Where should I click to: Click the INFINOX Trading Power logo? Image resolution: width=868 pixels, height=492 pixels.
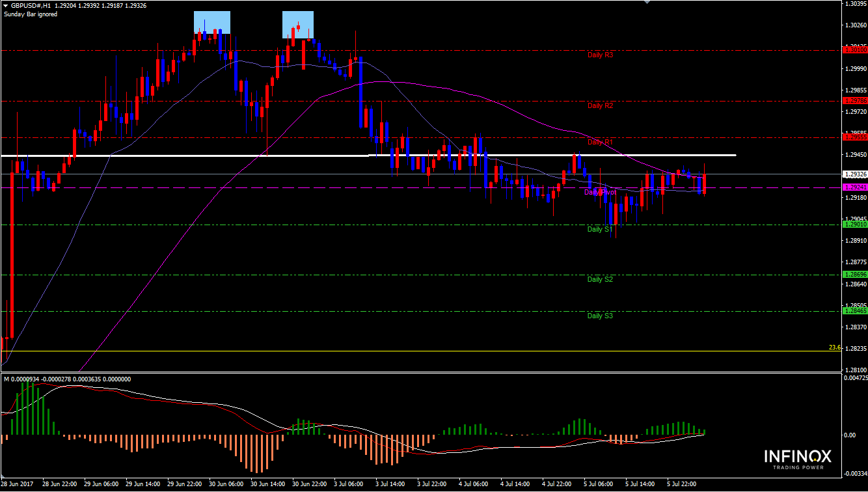(798, 458)
